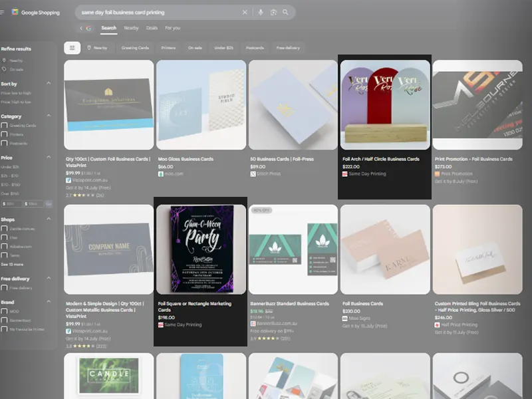This screenshot has width=532, height=399.
Task: Collapse the Shops section
Action: point(49,219)
